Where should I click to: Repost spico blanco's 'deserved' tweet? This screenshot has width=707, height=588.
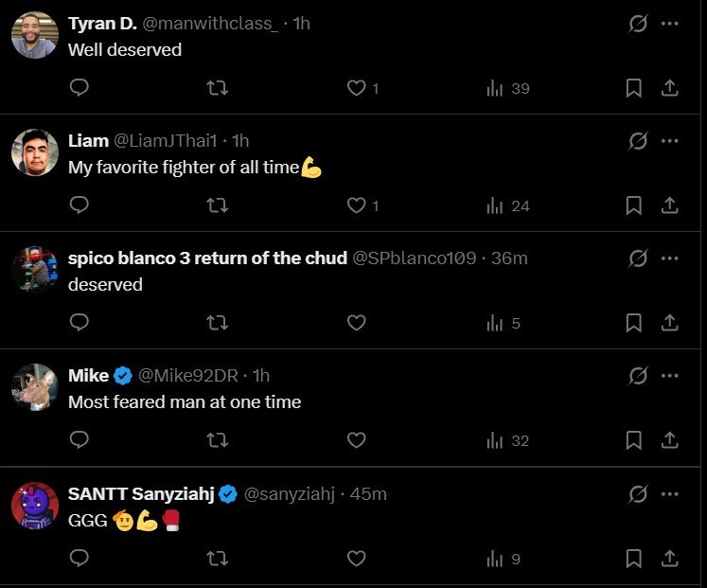(x=217, y=323)
